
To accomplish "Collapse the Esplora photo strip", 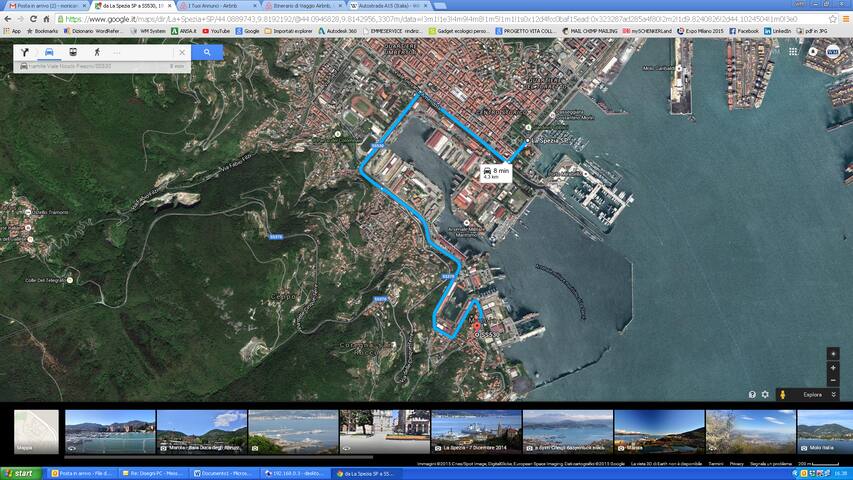I will 834,394.
